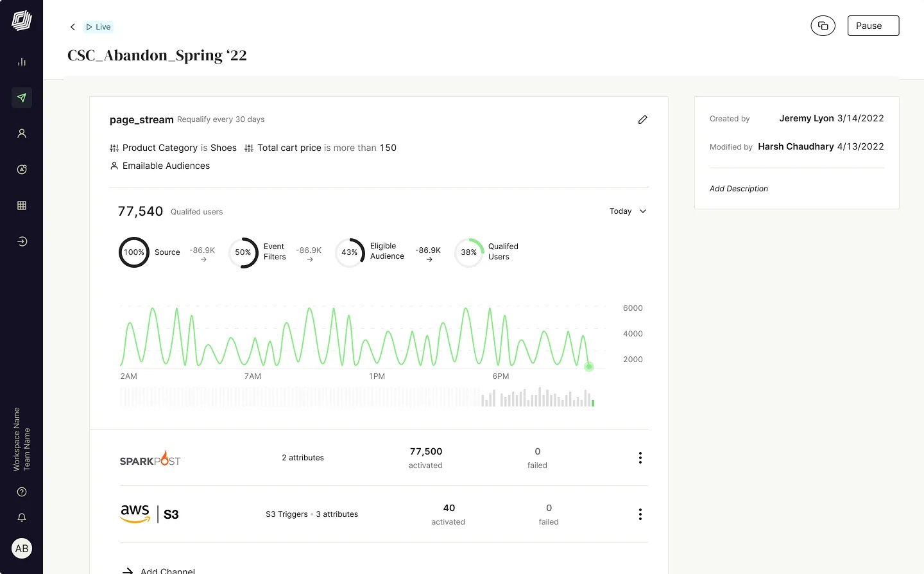
Task: Click Add Description link
Action: tap(739, 189)
